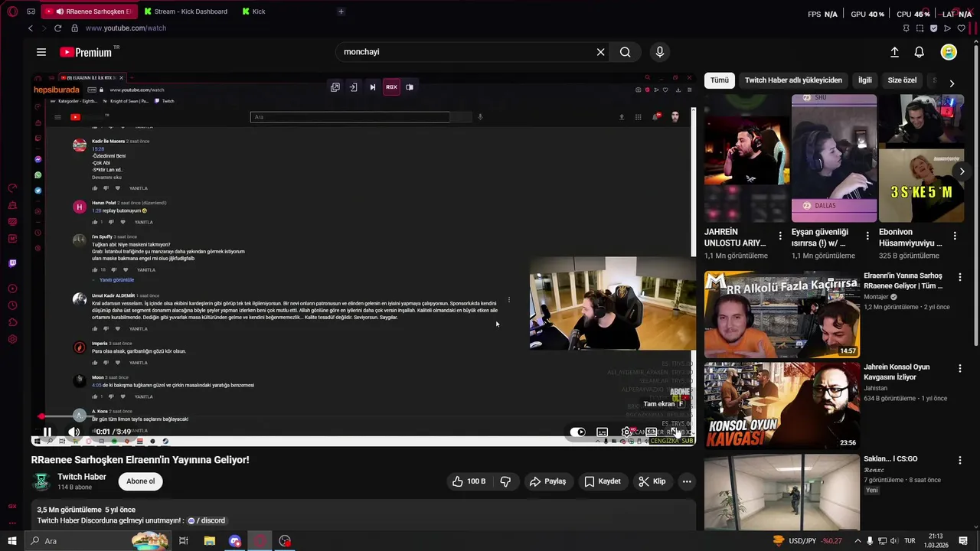Image resolution: width=980 pixels, height=551 pixels.
Task: Open options for Ebonivon Hüsamviyuviyu short
Action: (x=955, y=236)
